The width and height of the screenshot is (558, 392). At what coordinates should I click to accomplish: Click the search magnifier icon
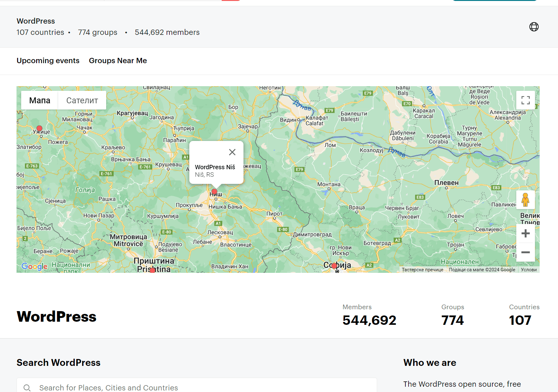[x=27, y=388]
